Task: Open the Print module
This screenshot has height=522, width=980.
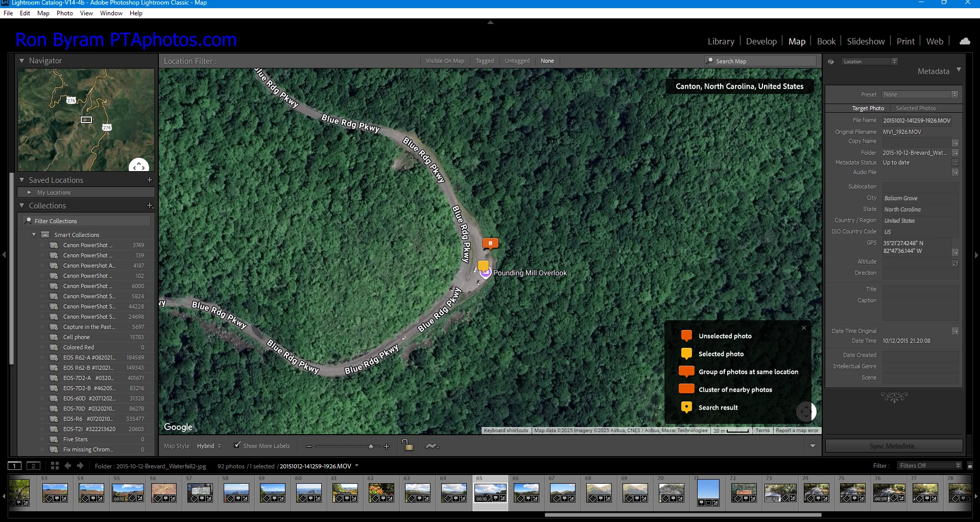Action: coord(905,41)
